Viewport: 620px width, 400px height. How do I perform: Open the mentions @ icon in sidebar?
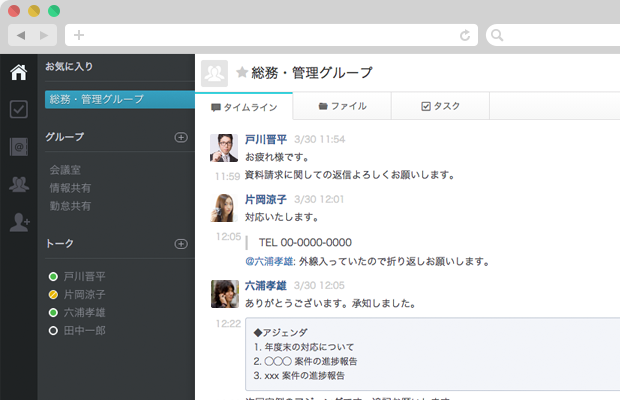pyautogui.click(x=18, y=148)
